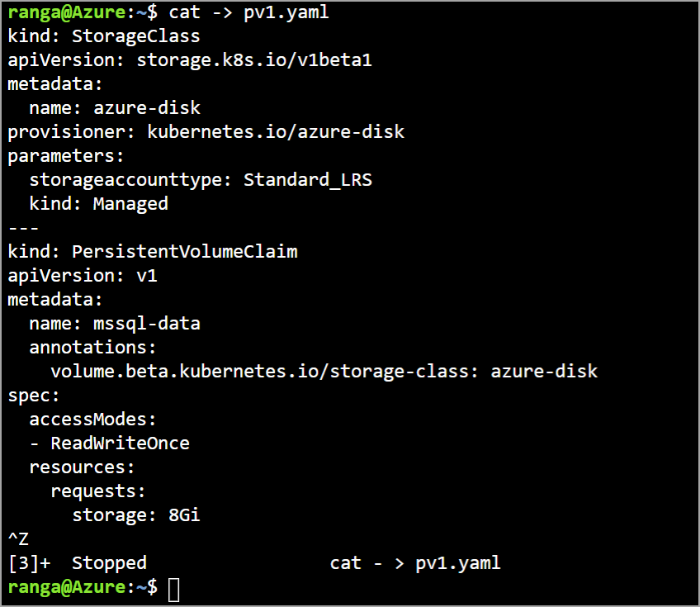This screenshot has height=607, width=700.
Task: Click the 'accessModes:' line
Action: point(92,420)
